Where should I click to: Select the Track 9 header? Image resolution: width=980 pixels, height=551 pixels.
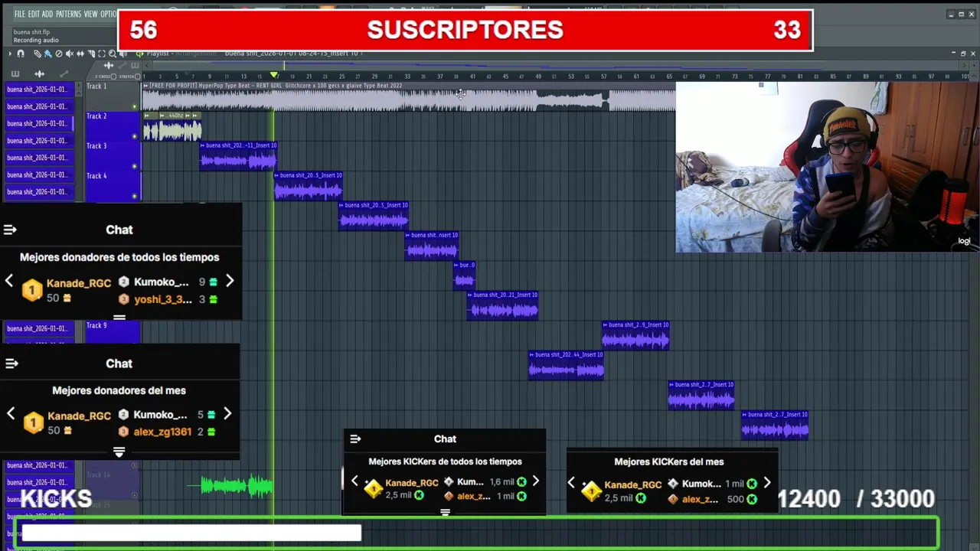[113, 331]
